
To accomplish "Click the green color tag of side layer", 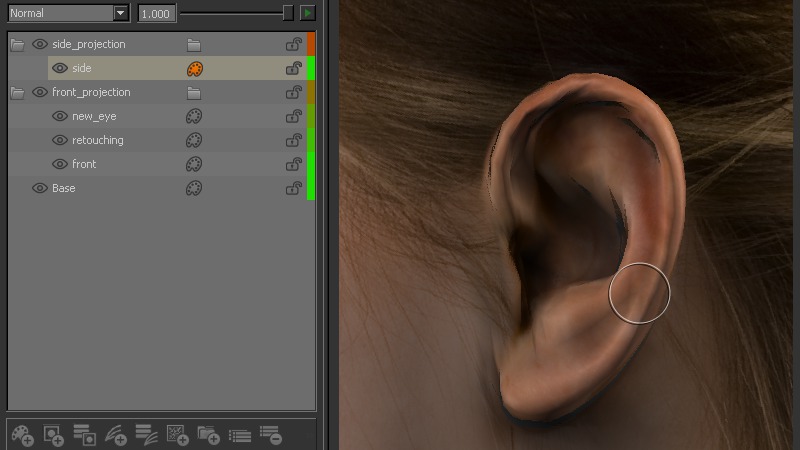I will pos(311,68).
